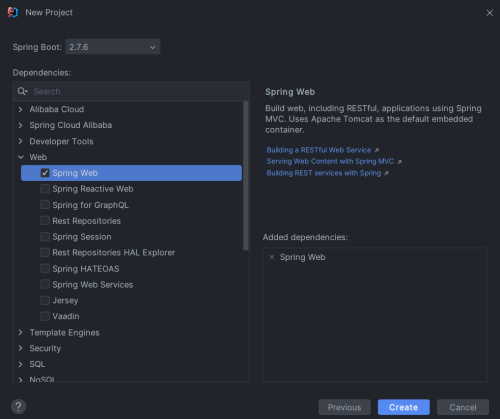Close the New Project dialog

click(x=489, y=13)
